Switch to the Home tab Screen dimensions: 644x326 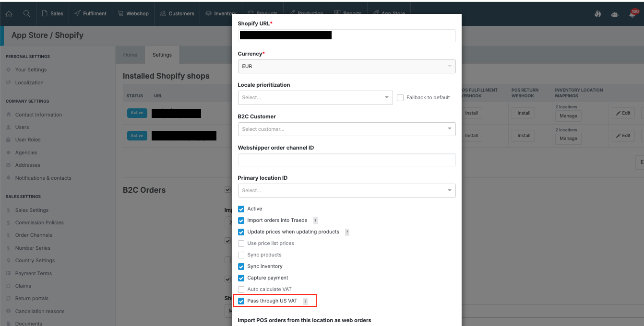pyautogui.click(x=130, y=55)
